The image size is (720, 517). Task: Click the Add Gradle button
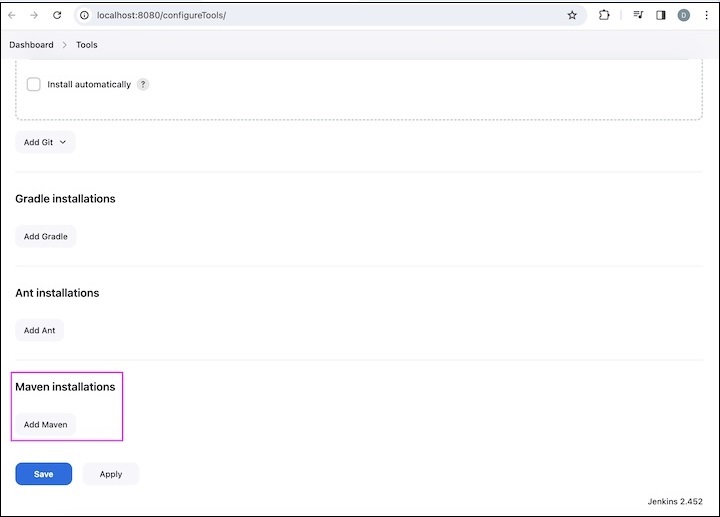[x=45, y=236]
